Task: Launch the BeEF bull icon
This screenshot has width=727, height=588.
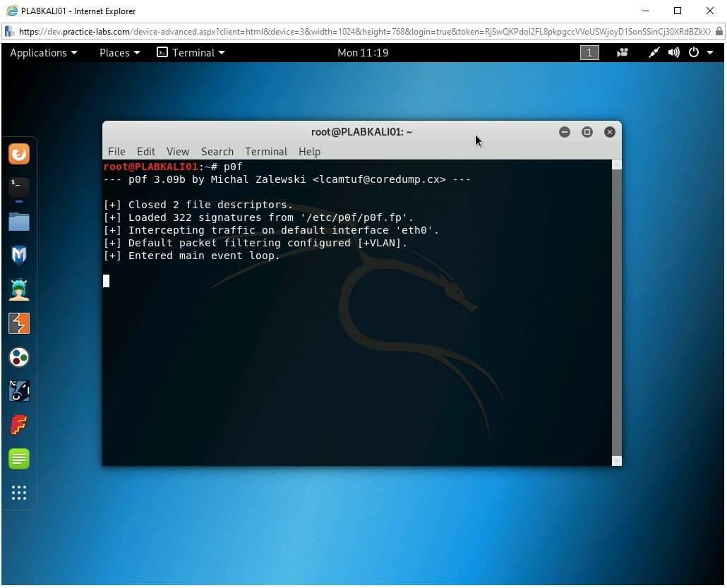Action: click(19, 390)
